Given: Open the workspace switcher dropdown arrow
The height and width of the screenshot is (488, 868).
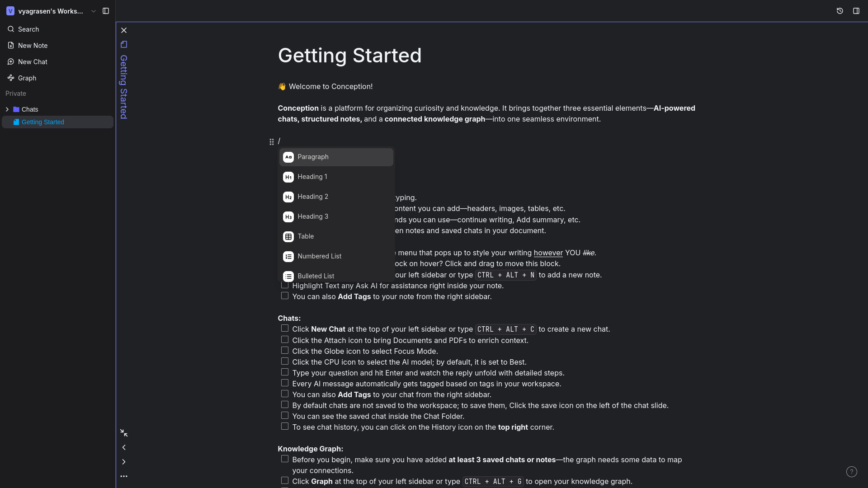Looking at the screenshot, I should [x=94, y=11].
